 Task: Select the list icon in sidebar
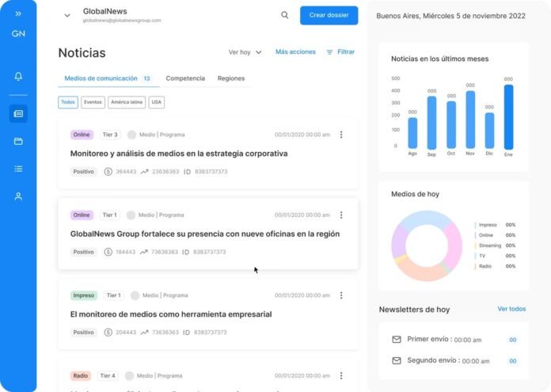pyautogui.click(x=18, y=169)
